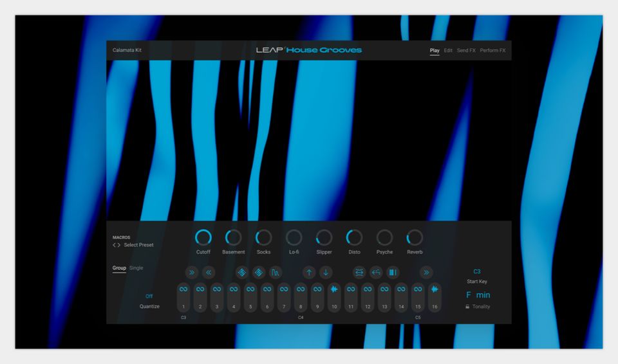Image resolution: width=618 pixels, height=364 pixels.
Task: Click the double-left chevron icon above pad 2
Action: (x=208, y=273)
